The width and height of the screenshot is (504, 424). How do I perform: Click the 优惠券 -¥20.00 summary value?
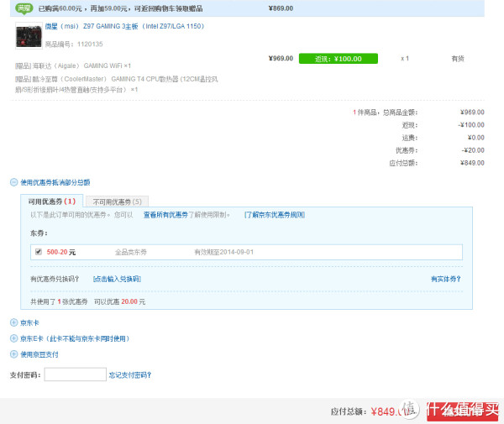[473, 150]
